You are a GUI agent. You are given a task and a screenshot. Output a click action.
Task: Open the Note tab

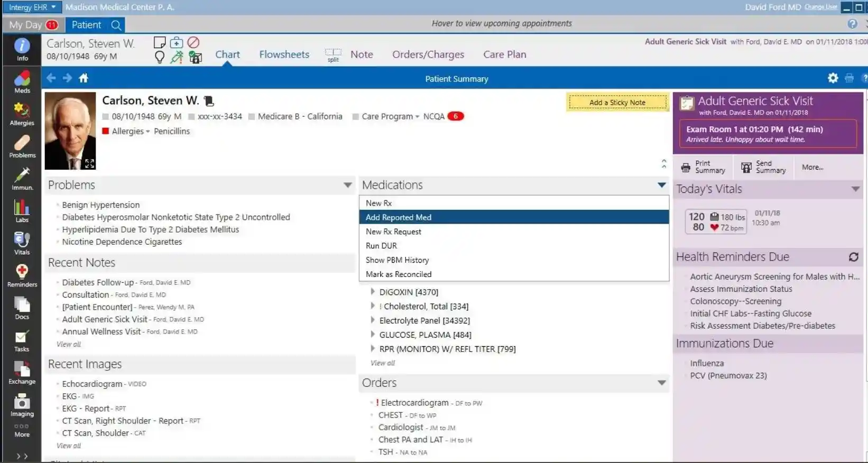click(x=362, y=54)
